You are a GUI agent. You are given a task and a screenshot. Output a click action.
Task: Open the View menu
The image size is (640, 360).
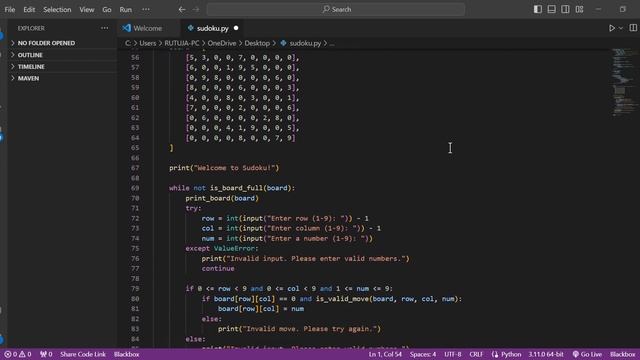click(87, 9)
